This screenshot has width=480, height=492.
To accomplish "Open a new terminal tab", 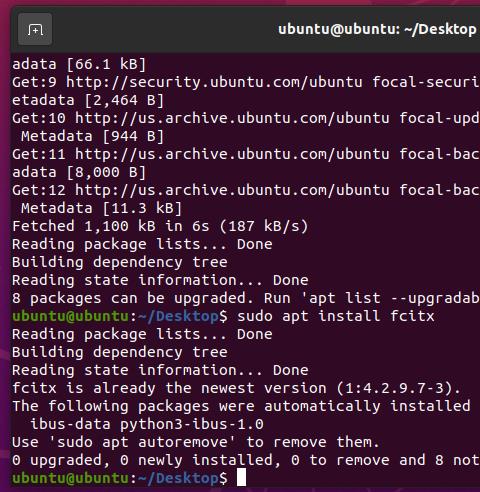I will [35, 30].
